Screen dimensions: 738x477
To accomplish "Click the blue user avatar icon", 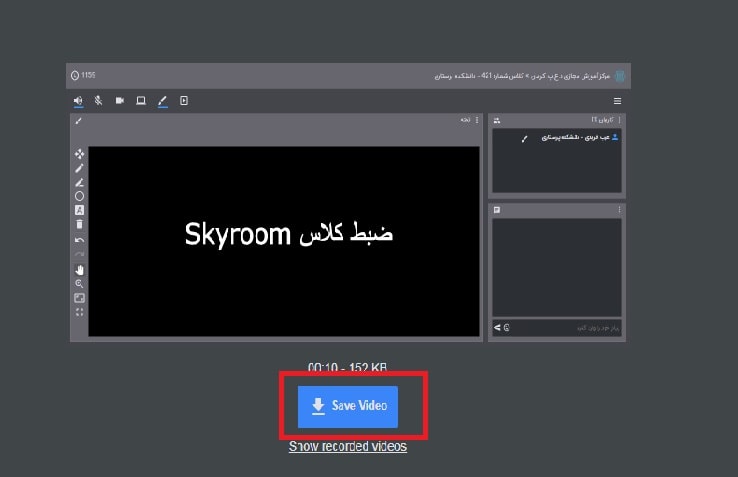I will [x=615, y=137].
